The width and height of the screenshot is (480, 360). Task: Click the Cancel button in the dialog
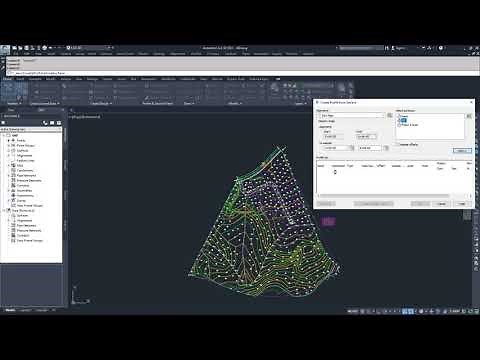[x=441, y=204]
